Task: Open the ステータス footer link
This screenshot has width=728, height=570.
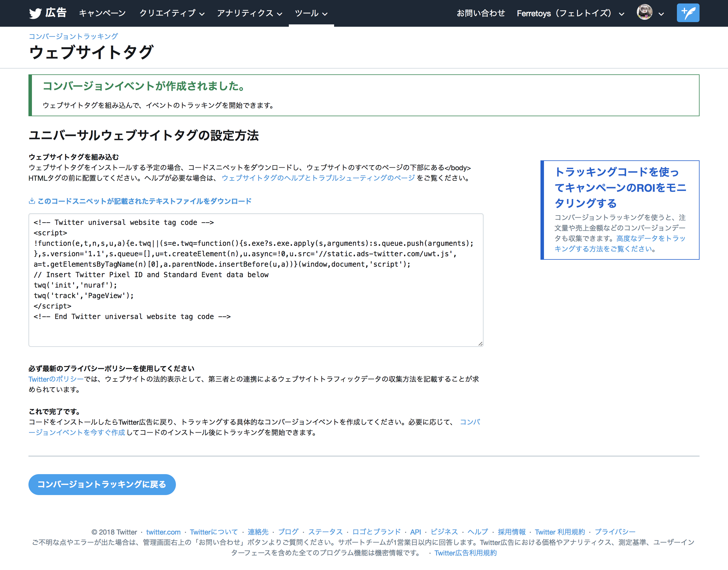Action: pos(325,532)
